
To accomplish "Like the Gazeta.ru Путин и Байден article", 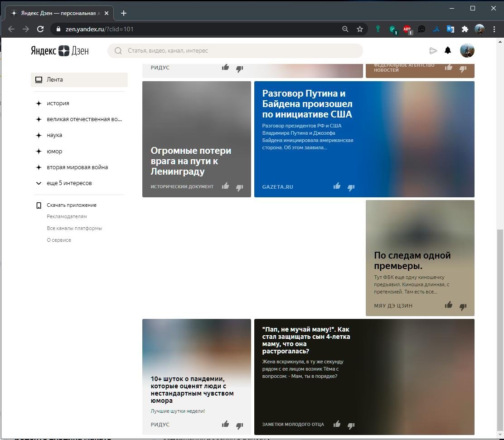I will tap(337, 186).
